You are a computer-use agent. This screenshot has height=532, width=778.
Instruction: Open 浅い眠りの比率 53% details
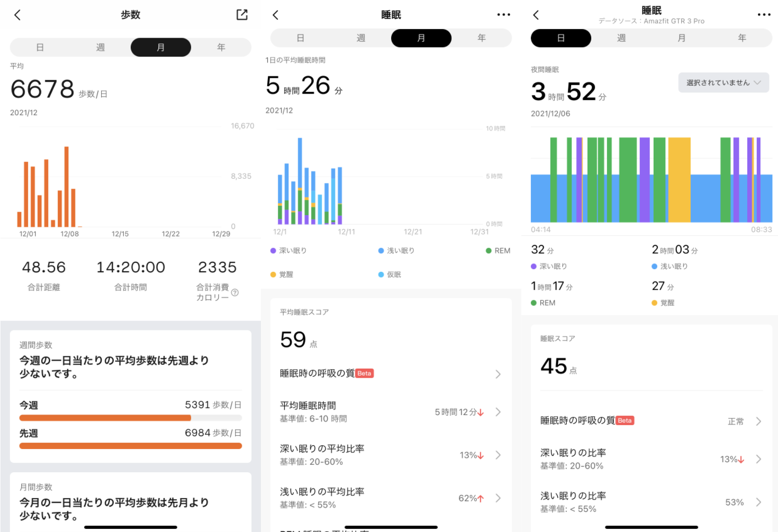point(651,502)
